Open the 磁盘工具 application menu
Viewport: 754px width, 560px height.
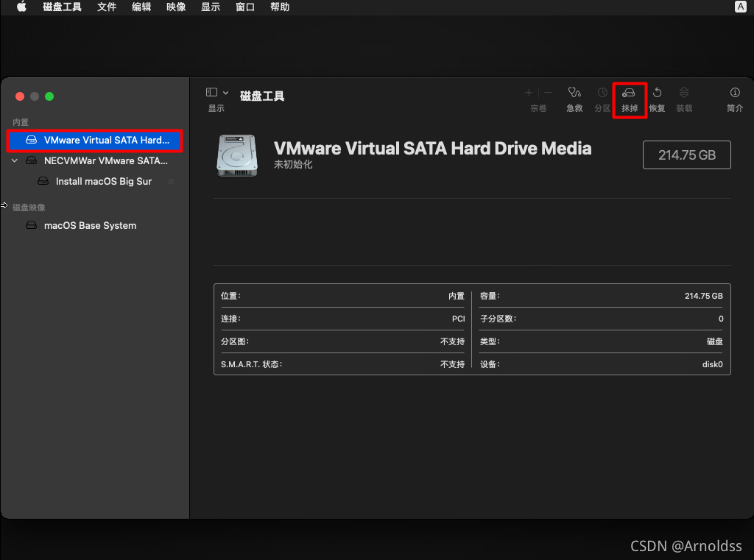pyautogui.click(x=62, y=7)
